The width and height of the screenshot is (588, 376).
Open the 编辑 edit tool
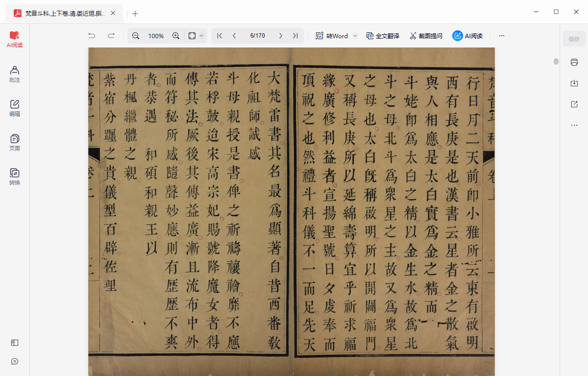tap(15, 108)
